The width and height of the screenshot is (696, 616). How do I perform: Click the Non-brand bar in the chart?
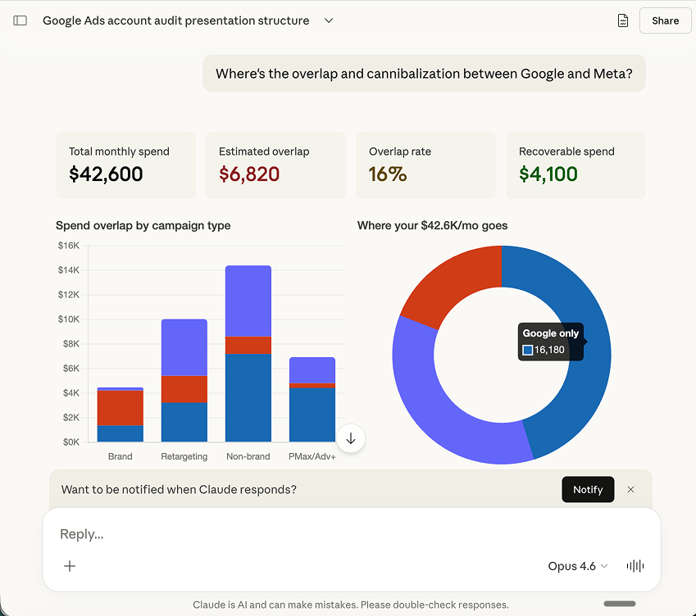[x=248, y=352]
